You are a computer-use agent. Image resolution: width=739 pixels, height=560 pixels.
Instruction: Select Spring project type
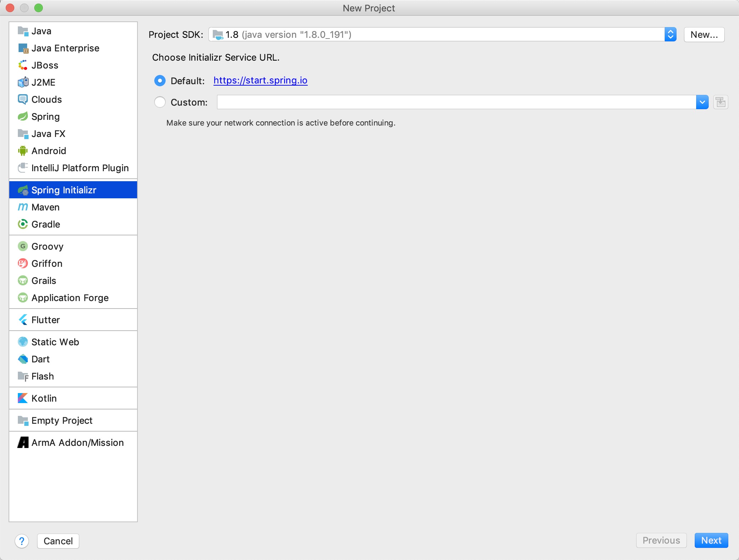click(73, 117)
